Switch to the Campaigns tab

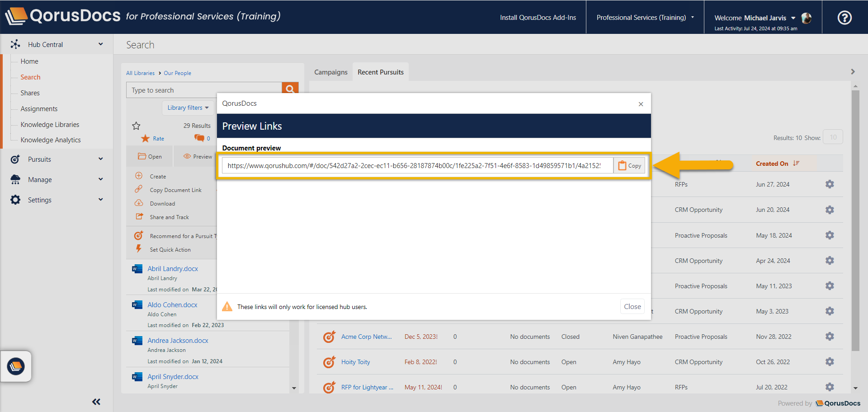[331, 72]
